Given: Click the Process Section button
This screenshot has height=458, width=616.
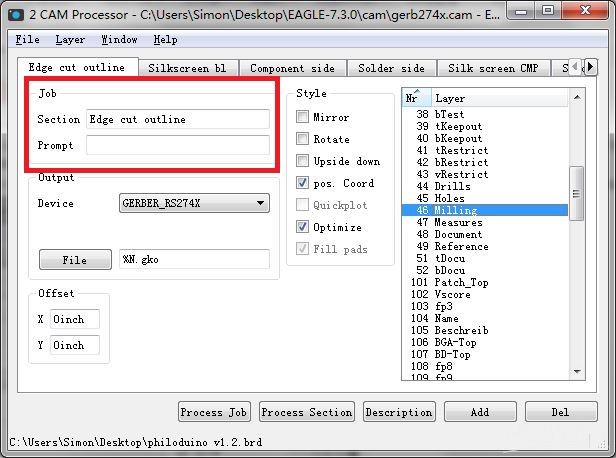Looking at the screenshot, I should (x=307, y=412).
